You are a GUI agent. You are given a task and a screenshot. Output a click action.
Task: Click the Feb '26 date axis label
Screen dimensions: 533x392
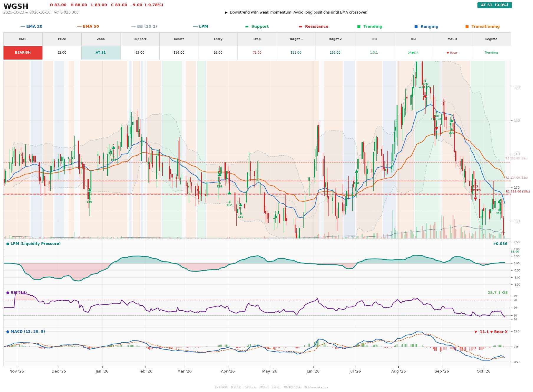point(146,371)
